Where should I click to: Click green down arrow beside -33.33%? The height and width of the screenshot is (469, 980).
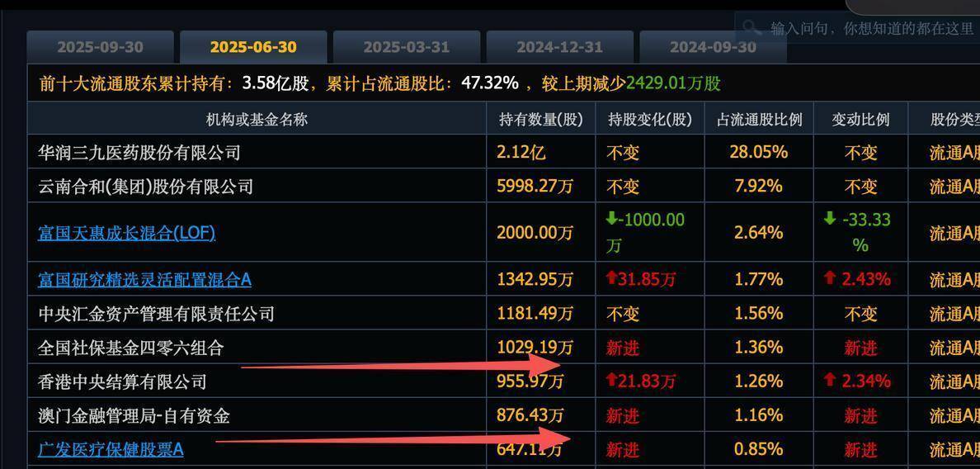(x=830, y=219)
